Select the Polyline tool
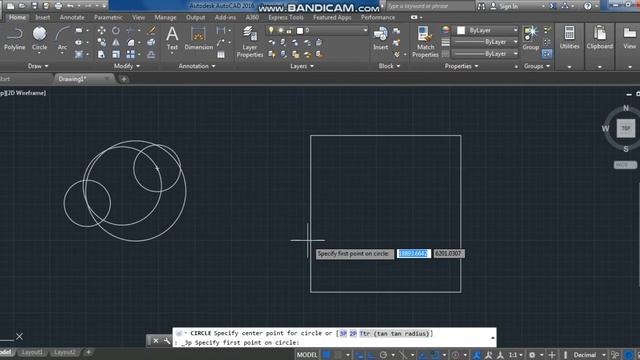Screen dimensions: 640x360 14,39
